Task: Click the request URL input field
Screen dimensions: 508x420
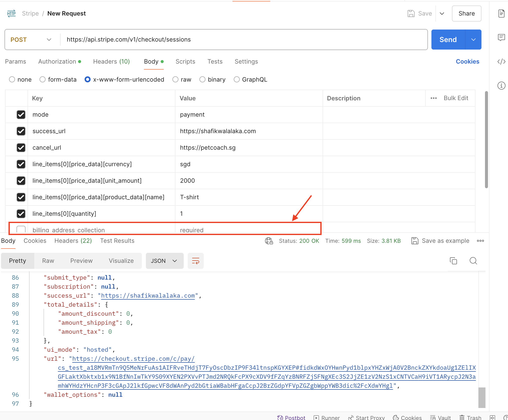Action: pyautogui.click(x=244, y=40)
